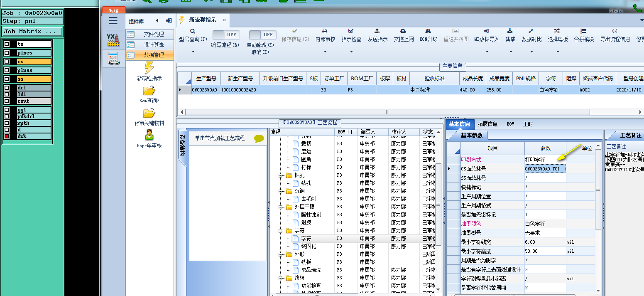Click the calculator link icon in sidebar
The width and height of the screenshot is (644, 296).
113,59
